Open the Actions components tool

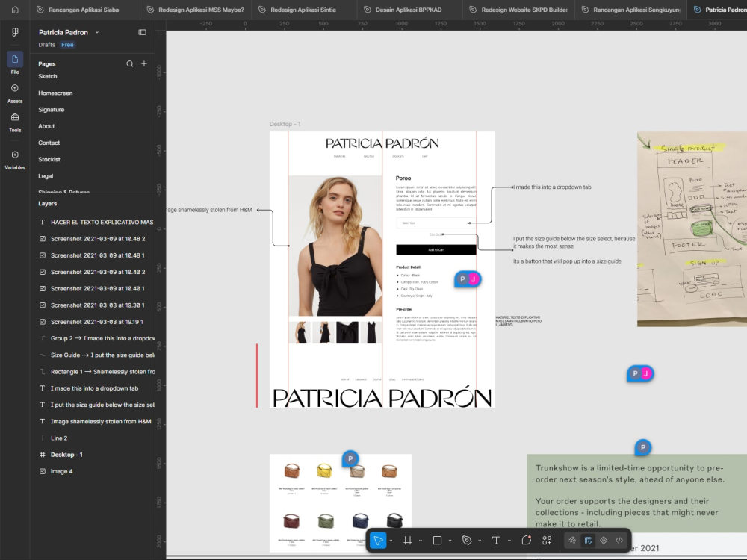pyautogui.click(x=547, y=540)
